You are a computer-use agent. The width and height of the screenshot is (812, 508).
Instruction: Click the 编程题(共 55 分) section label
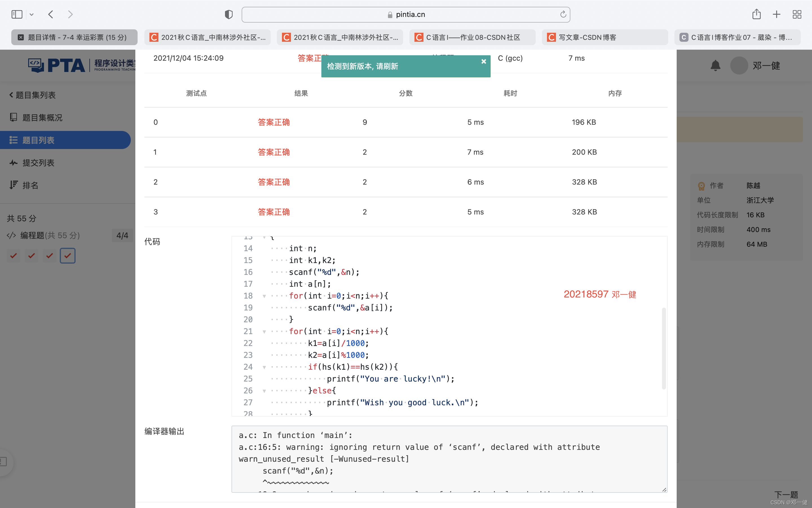(x=50, y=235)
